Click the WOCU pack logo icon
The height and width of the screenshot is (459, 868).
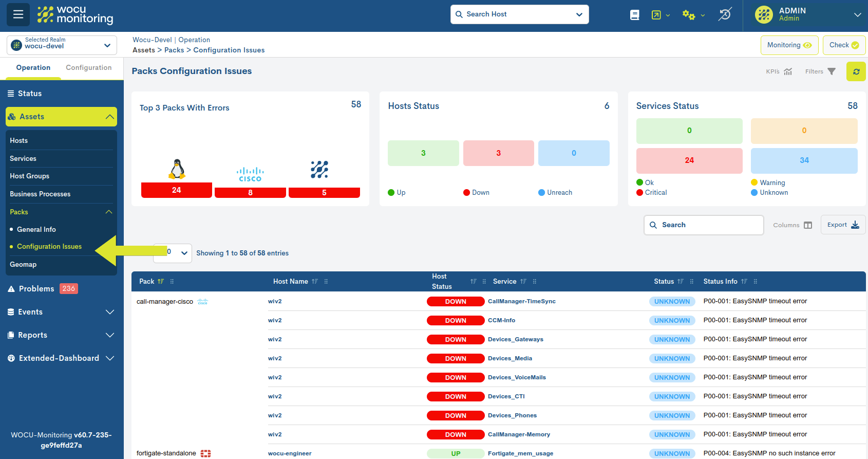point(319,170)
